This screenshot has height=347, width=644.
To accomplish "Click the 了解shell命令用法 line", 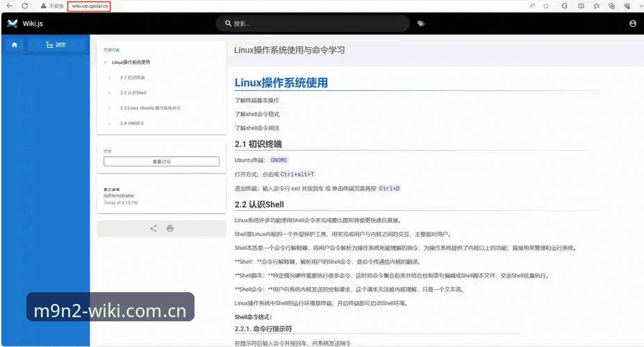I will pos(256,128).
